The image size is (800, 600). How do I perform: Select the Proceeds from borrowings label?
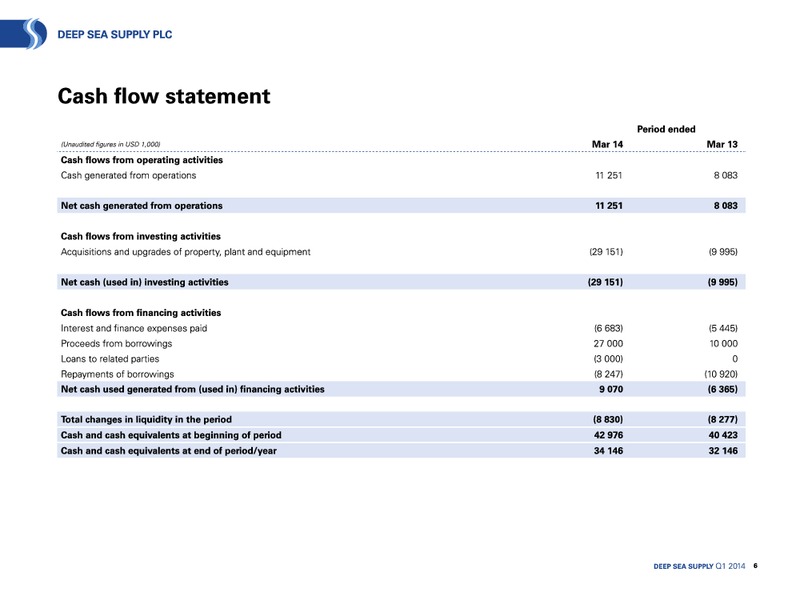116,343
